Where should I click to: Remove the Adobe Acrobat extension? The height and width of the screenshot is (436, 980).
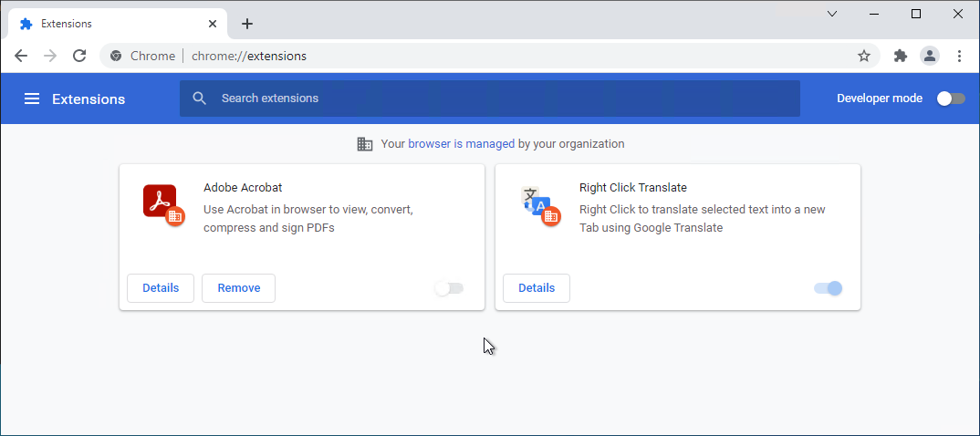pos(238,288)
